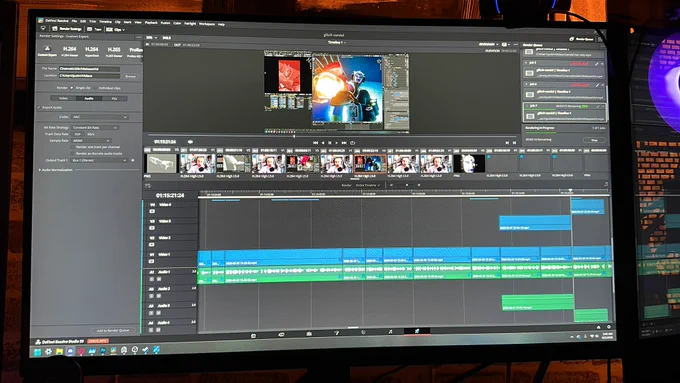The width and height of the screenshot is (680, 383).
Task: Jump to last frame in viewer transport
Action: [x=344, y=143]
